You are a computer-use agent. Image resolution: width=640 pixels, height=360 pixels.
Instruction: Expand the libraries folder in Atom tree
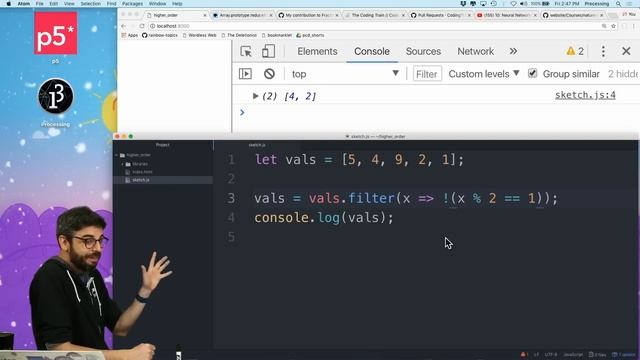[122, 164]
